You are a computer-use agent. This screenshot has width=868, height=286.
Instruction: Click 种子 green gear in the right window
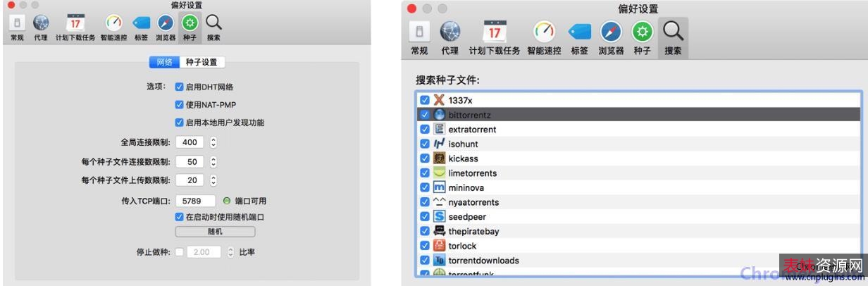pyautogui.click(x=642, y=31)
